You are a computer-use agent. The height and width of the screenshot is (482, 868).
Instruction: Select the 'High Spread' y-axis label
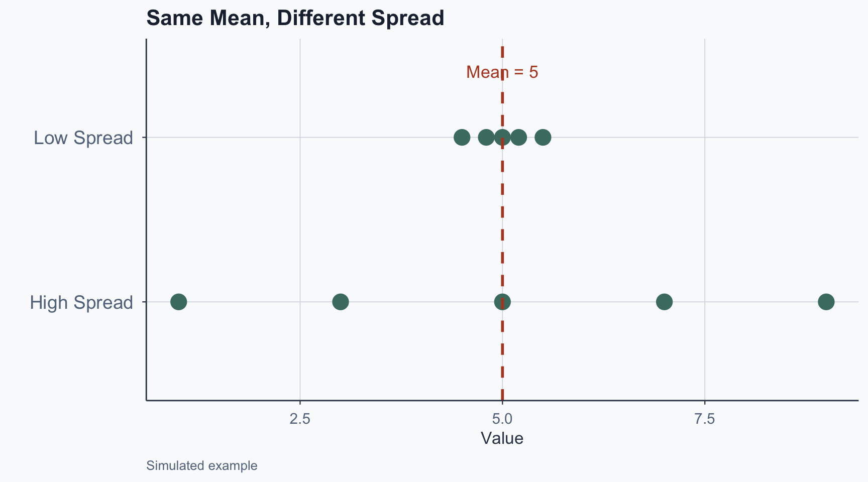[x=81, y=302]
